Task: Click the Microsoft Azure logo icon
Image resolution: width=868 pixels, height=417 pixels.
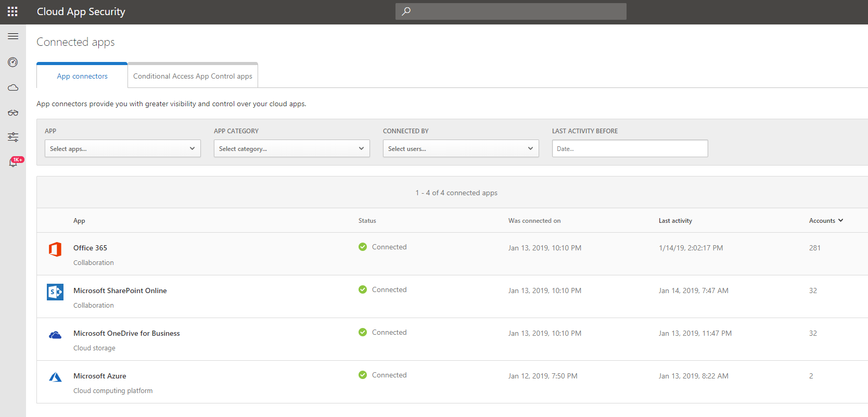Action: click(x=55, y=377)
